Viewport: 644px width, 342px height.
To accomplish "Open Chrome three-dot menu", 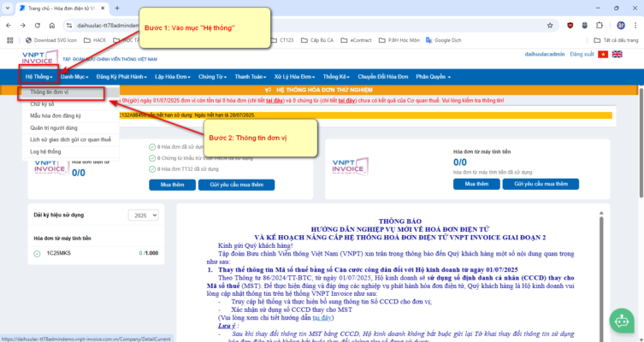I will pyautogui.click(x=635, y=26).
